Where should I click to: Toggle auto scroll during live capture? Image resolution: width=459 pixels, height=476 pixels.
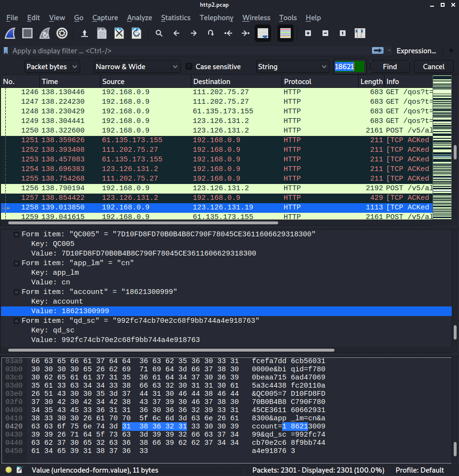(263, 34)
